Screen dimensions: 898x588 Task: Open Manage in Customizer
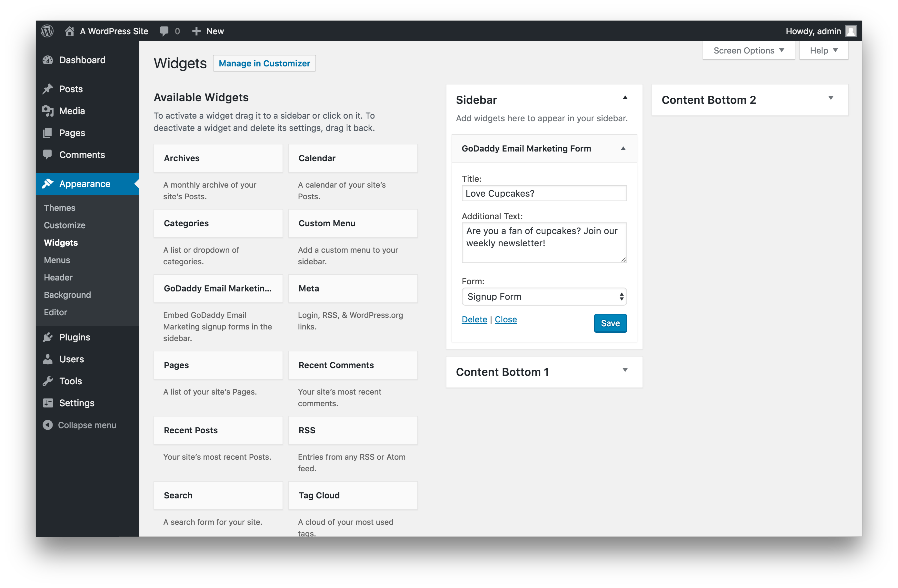[x=264, y=63]
